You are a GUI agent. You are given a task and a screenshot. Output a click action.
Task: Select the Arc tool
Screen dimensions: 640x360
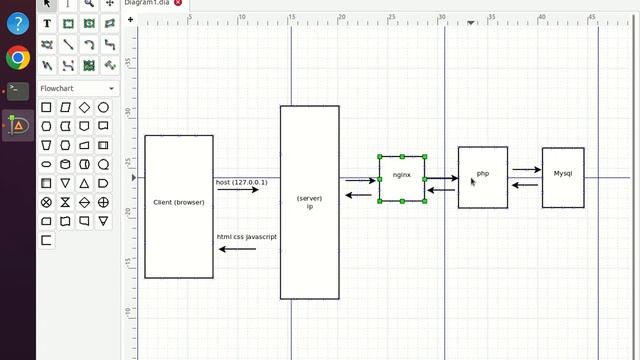pos(89,44)
